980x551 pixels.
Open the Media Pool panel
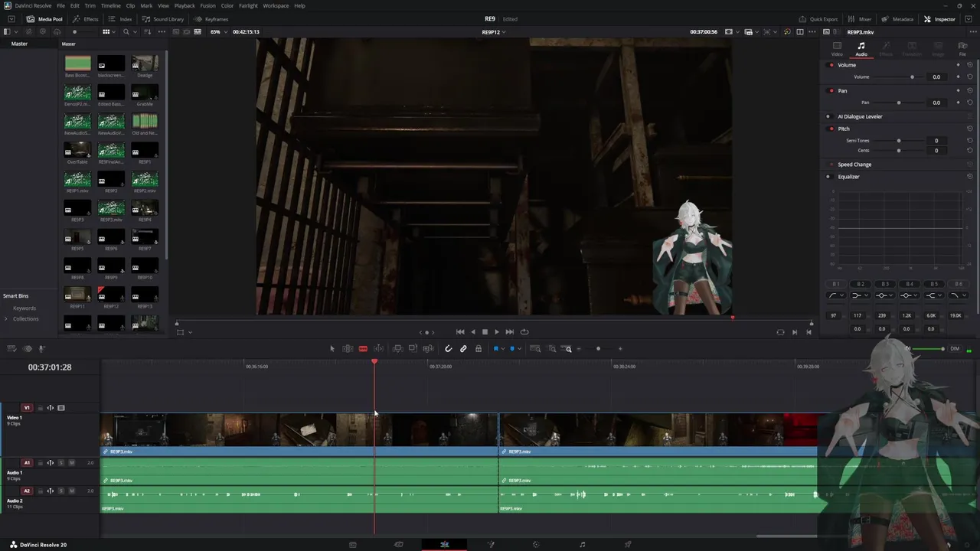(44, 19)
